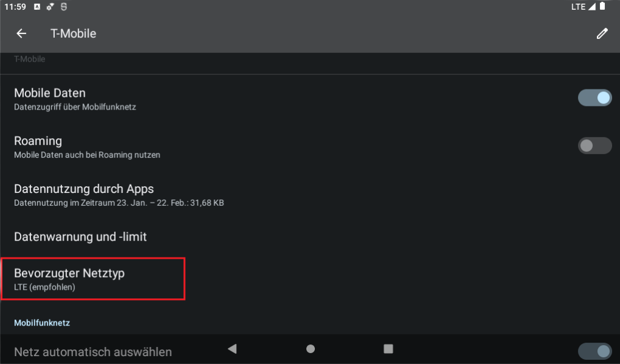Tap the 'A' notification icon in status bar
This screenshot has width=620, height=364.
[37, 7]
